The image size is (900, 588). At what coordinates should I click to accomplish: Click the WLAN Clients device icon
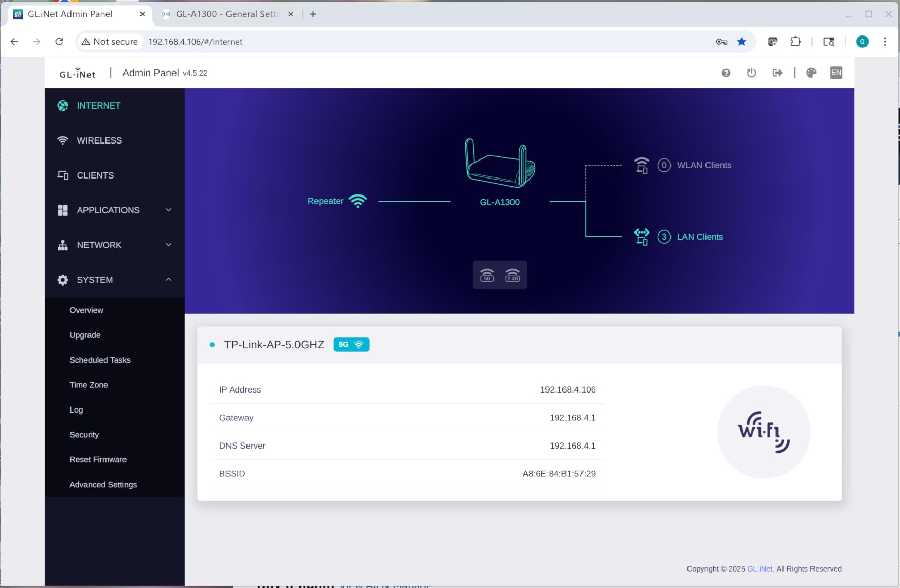[642, 165]
